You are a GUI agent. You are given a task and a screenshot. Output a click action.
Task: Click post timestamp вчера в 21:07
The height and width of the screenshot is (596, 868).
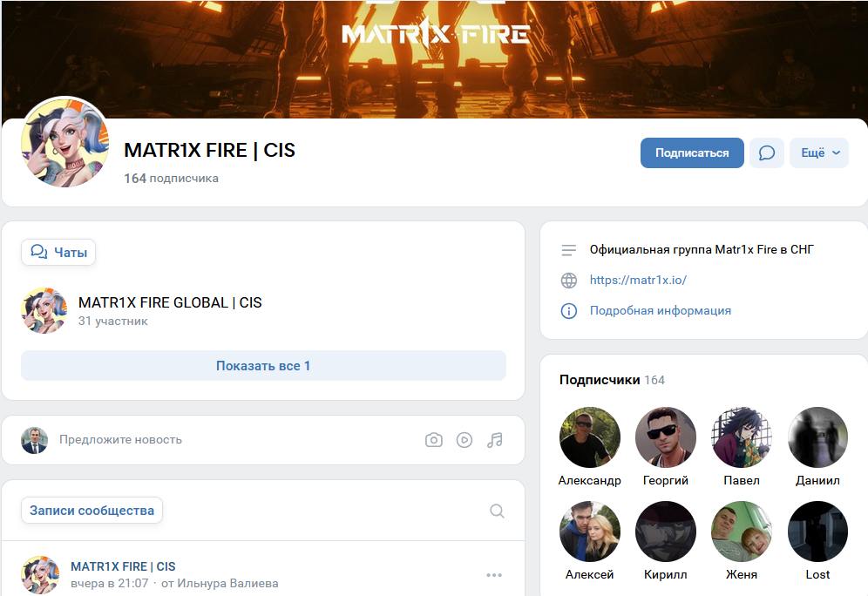pyautogui.click(x=110, y=583)
